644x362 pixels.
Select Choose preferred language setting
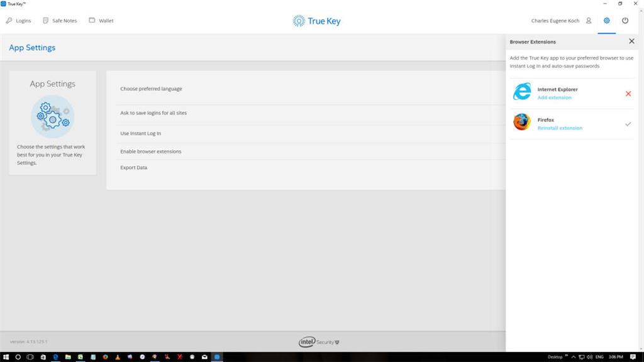click(151, 89)
